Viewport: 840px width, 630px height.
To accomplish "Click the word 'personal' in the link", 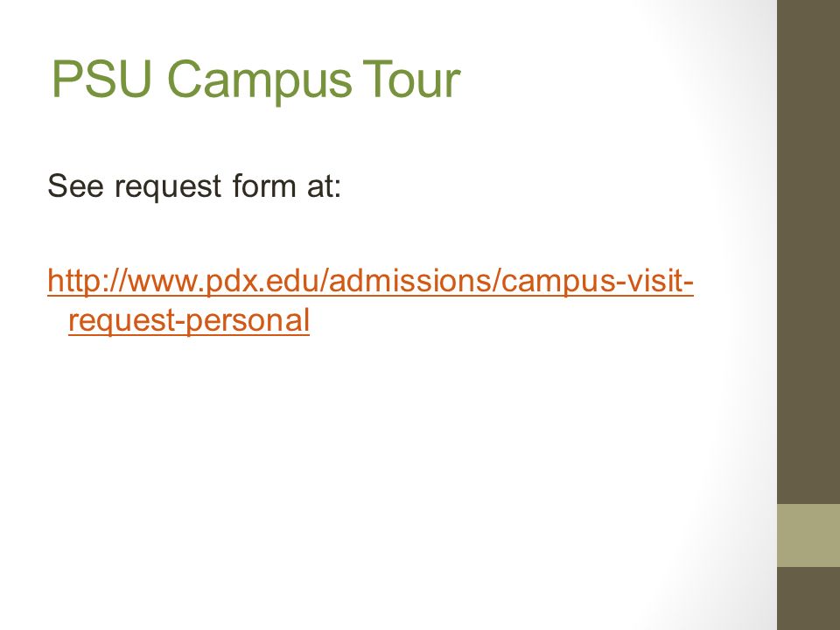I will 248,321.
